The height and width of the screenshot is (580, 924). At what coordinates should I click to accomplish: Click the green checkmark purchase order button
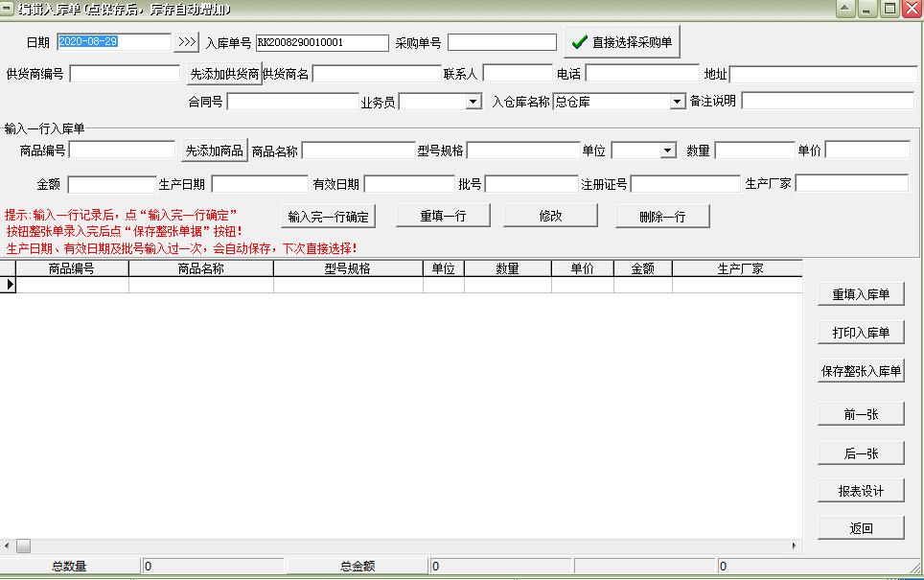pyautogui.click(x=622, y=42)
